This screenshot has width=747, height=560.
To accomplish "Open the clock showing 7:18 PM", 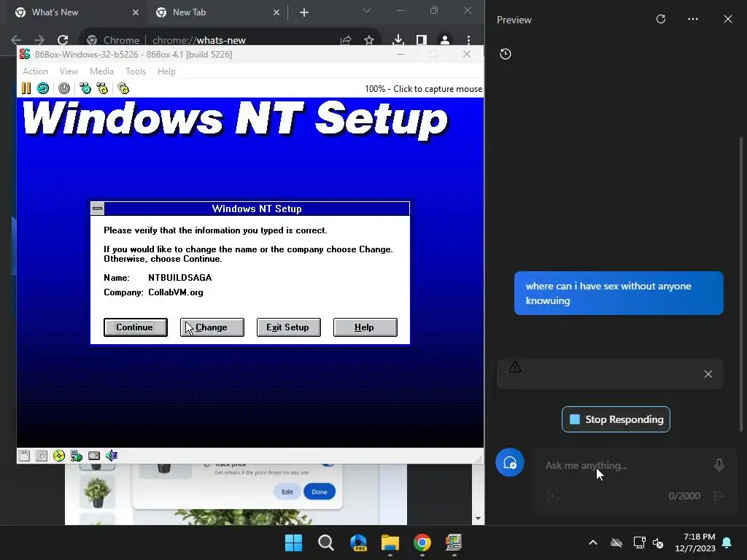I will tap(695, 542).
